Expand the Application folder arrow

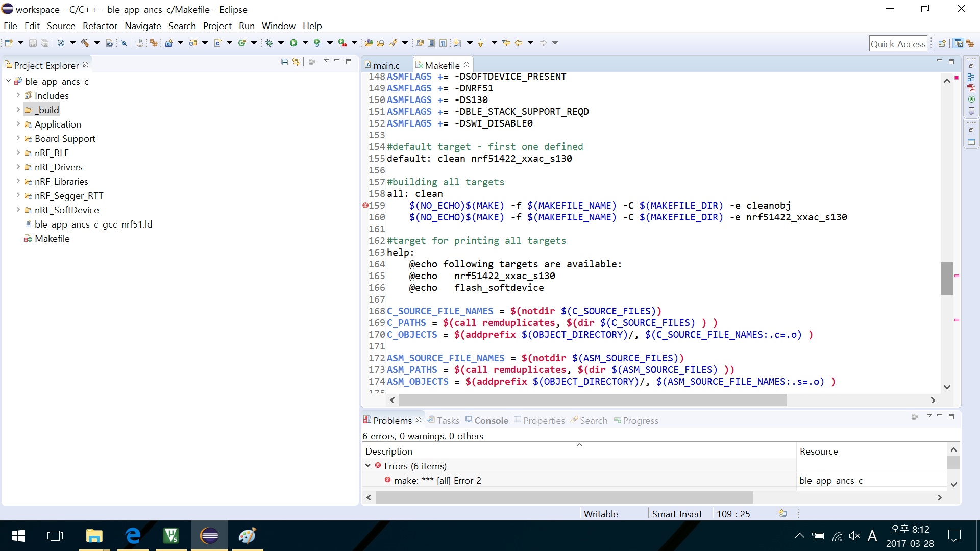coord(18,124)
